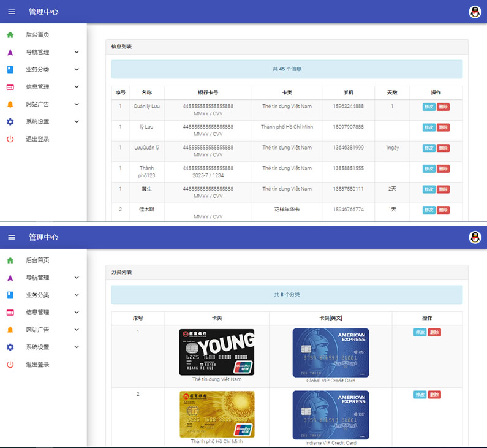Expand the 系统设置 chevron in the lower sidebar
The width and height of the screenshot is (487, 448).
click(77, 347)
